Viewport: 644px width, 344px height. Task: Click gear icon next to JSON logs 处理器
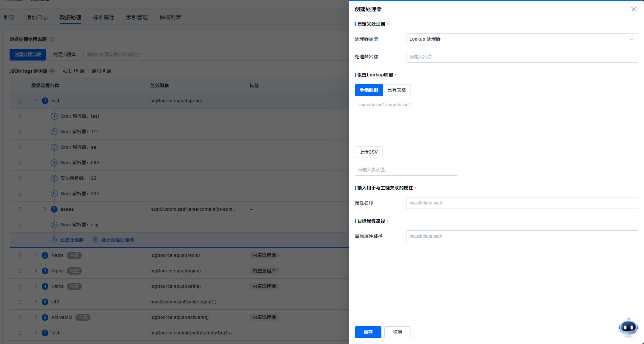point(52,71)
